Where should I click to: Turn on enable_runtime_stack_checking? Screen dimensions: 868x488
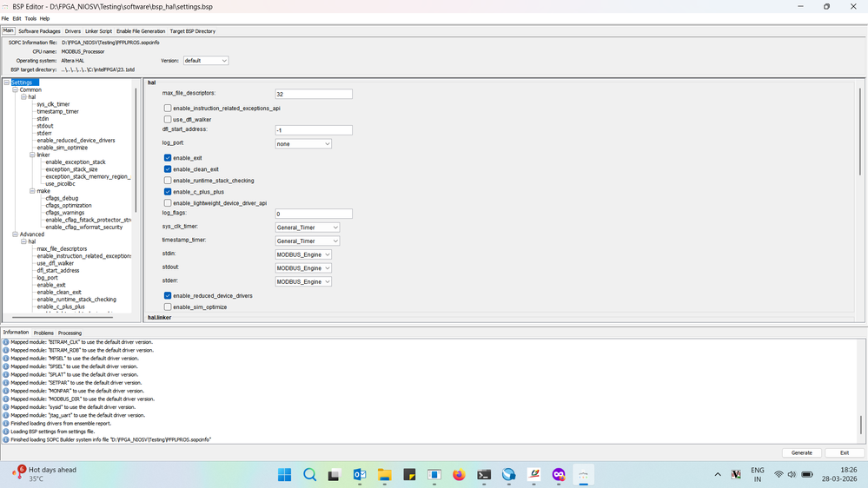pyautogui.click(x=167, y=181)
